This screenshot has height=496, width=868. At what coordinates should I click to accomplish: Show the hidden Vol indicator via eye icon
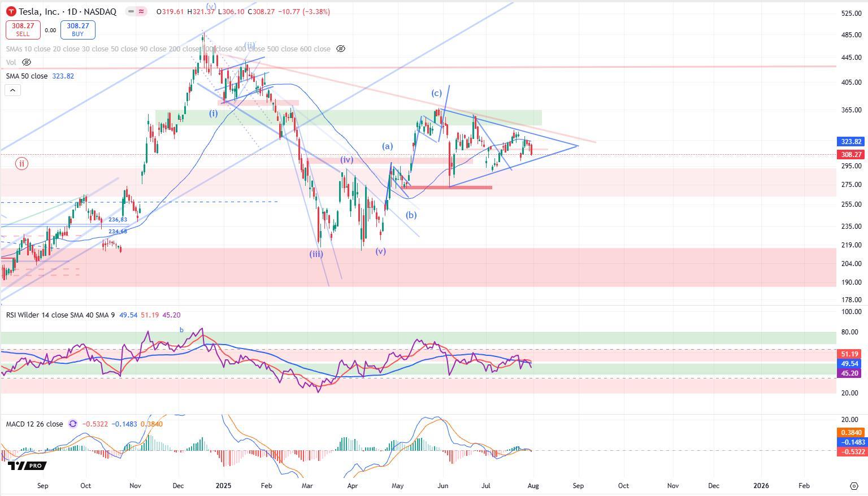pyautogui.click(x=26, y=62)
